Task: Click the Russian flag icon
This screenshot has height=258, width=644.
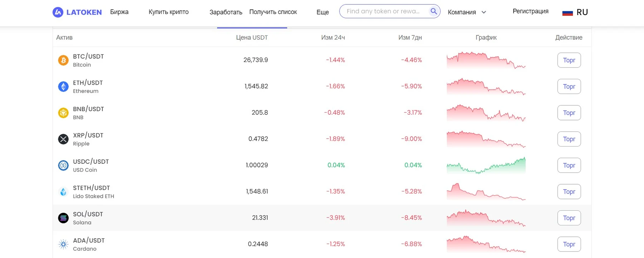Action: pyautogui.click(x=567, y=13)
